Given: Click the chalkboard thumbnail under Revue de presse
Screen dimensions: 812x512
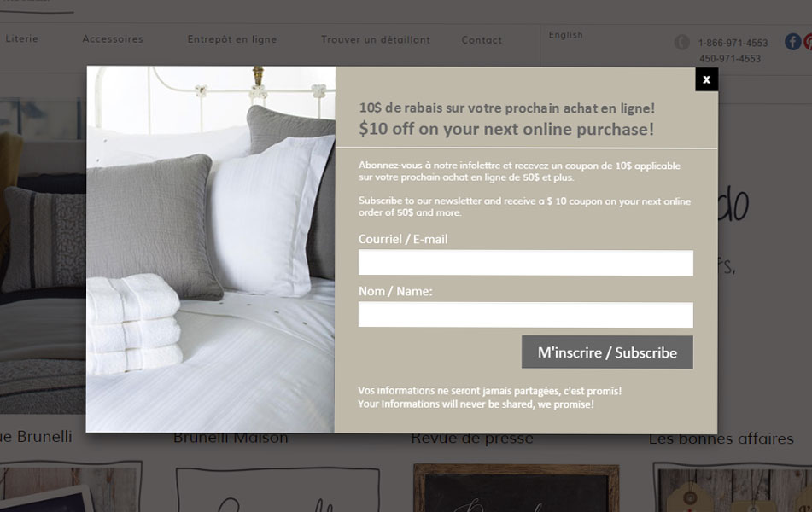Looking at the screenshot, I should click(517, 488).
